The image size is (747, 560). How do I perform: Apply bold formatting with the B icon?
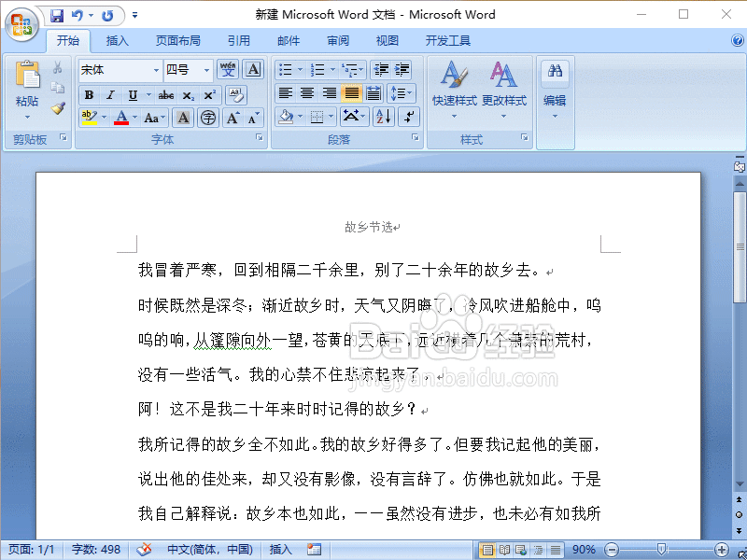click(x=90, y=94)
